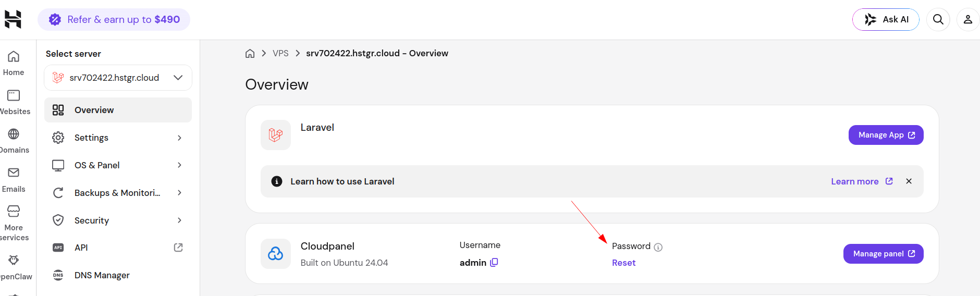
Task: Open the Emails envelope icon
Action: [x=14, y=172]
